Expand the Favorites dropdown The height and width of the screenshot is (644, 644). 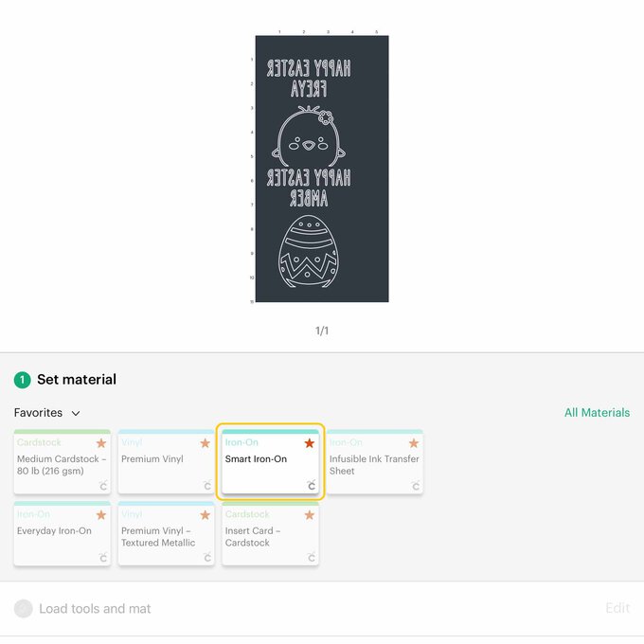[47, 413]
